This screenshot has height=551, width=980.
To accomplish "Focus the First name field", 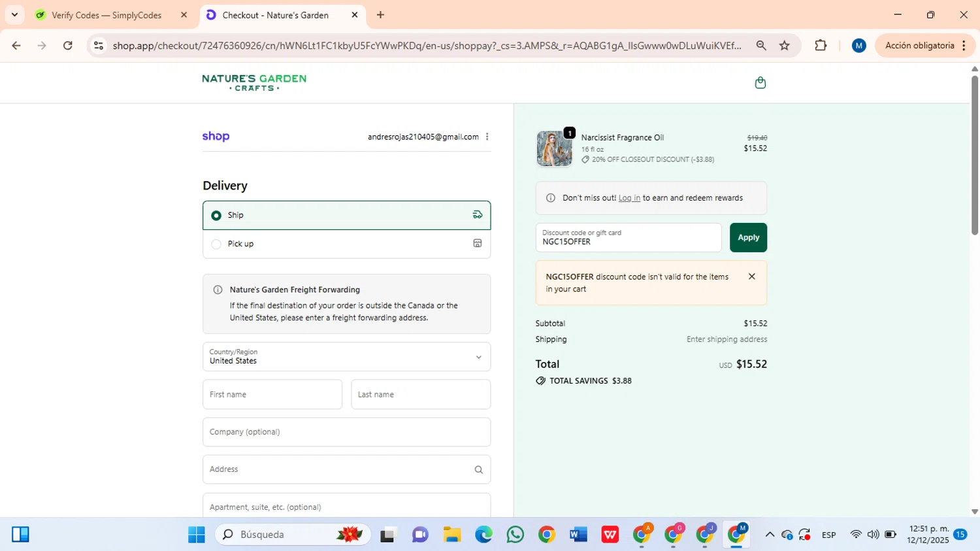I will 272,395.
